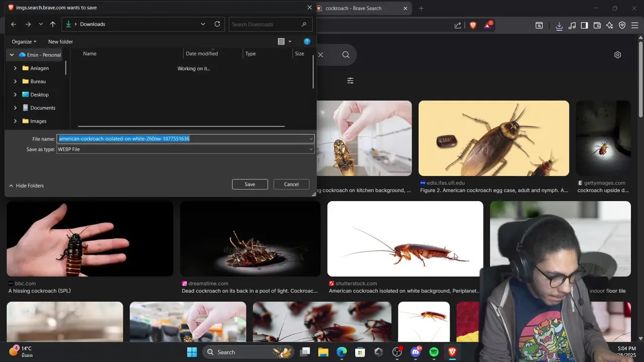
Task: Expand the Images folder node
Action: (15, 121)
